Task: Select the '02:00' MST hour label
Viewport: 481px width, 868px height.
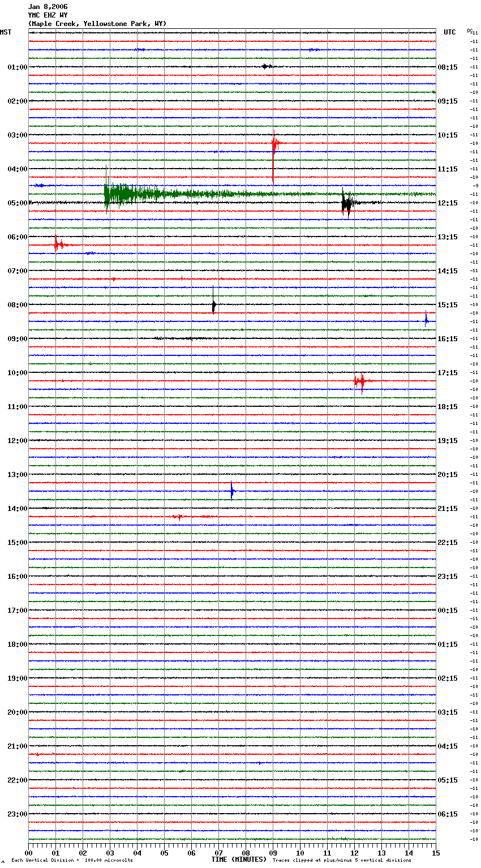Action: [18, 101]
